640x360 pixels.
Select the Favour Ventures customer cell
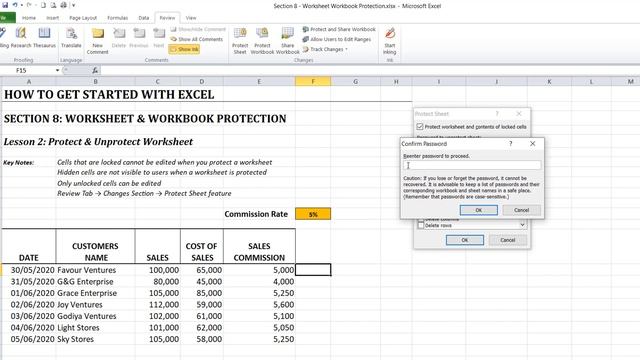click(x=96, y=270)
